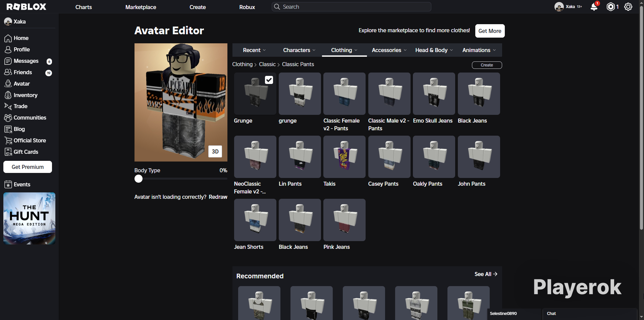Select the Classic Female v2 Pants thumbnail
The width and height of the screenshot is (644, 320).
click(344, 94)
